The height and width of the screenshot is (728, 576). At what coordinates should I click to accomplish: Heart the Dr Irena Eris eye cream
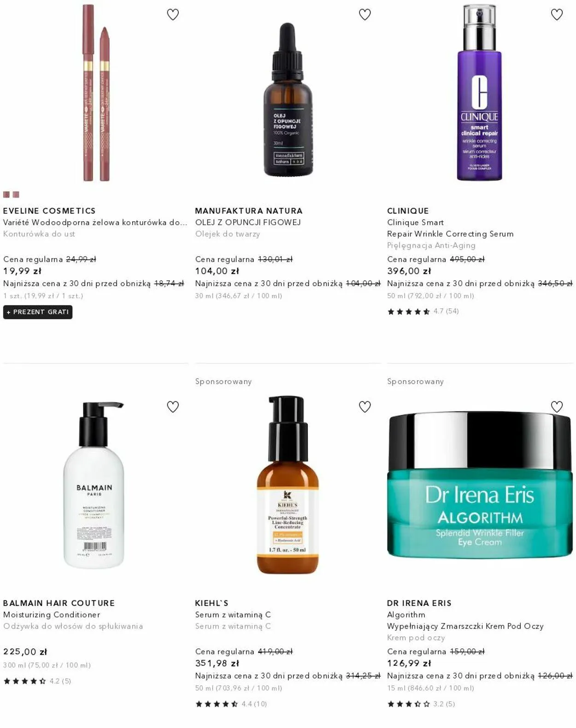click(557, 407)
